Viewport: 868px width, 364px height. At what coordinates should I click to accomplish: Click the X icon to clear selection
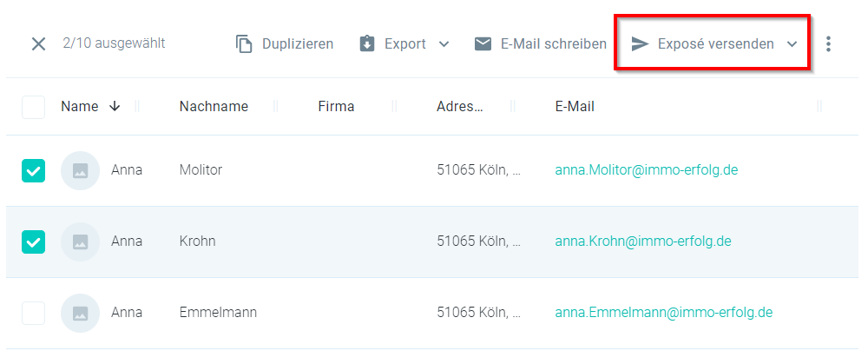(x=38, y=43)
